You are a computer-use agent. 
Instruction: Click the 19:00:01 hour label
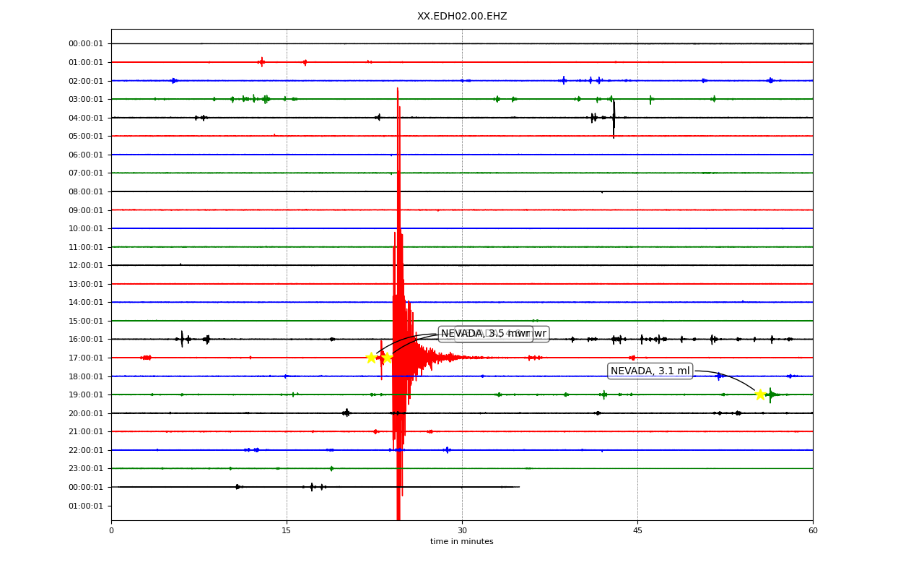(86, 394)
